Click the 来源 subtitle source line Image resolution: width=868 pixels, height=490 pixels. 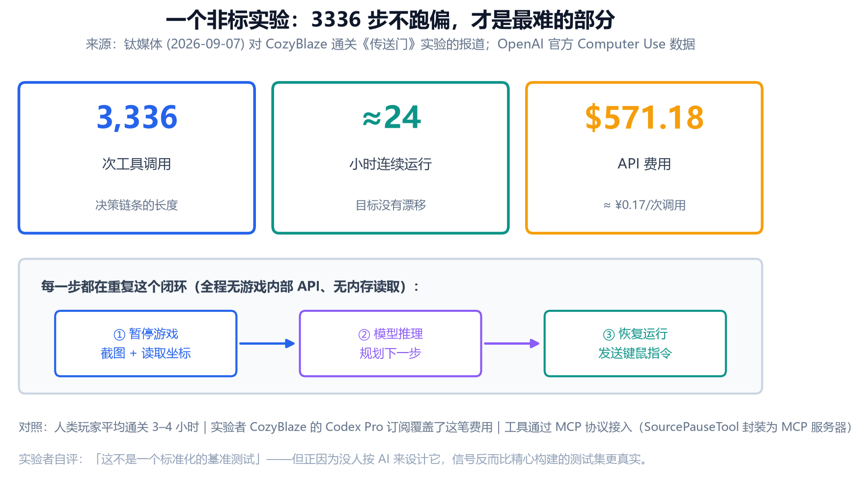click(391, 44)
